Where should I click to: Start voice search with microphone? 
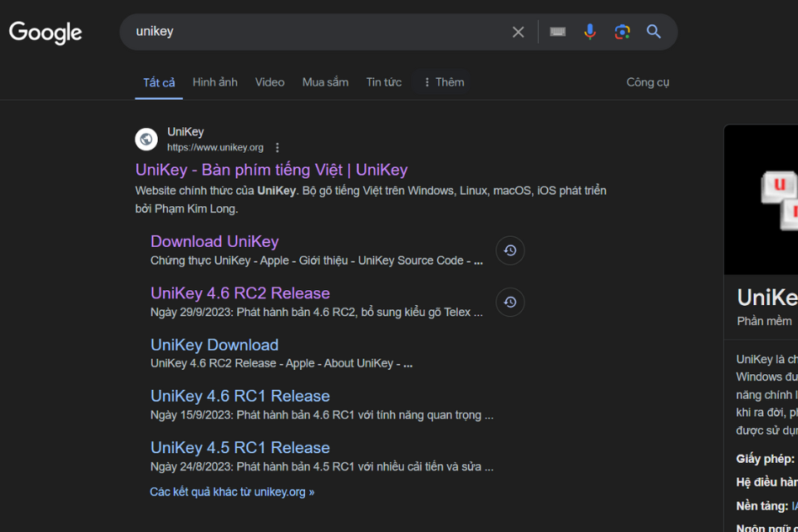pos(590,32)
